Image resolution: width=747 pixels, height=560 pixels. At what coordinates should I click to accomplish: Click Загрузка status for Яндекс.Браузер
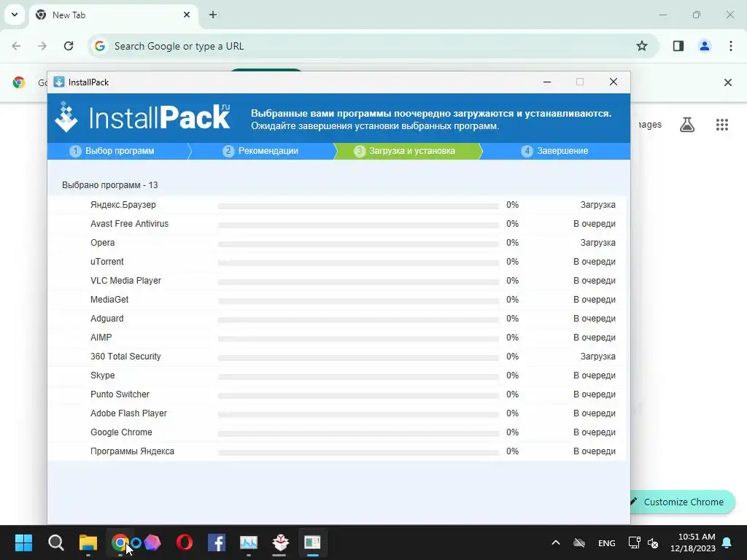598,205
